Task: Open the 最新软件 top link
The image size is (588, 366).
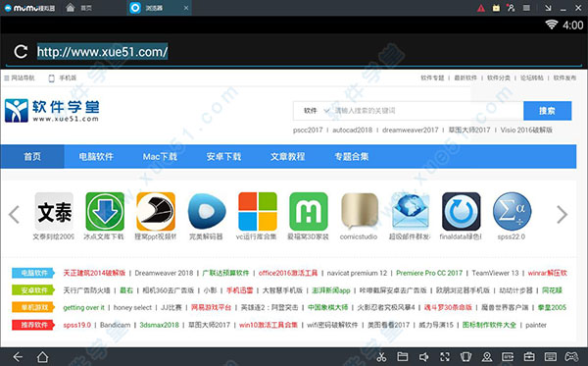Action: [465, 78]
